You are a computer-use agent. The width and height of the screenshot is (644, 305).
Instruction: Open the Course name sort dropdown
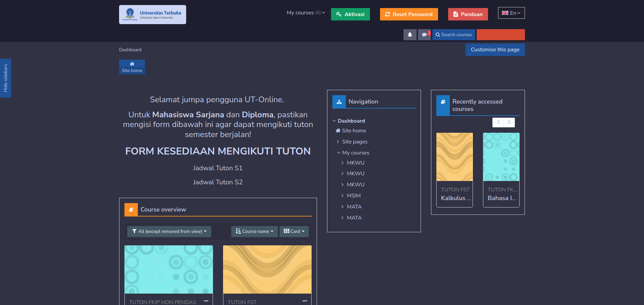pyautogui.click(x=254, y=231)
